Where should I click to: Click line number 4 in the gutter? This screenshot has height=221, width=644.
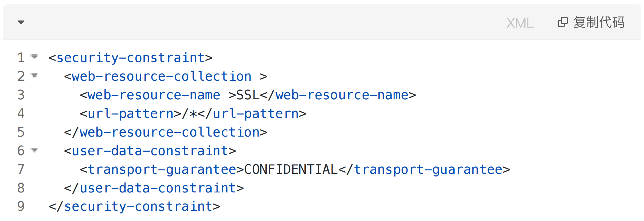pos(21,114)
